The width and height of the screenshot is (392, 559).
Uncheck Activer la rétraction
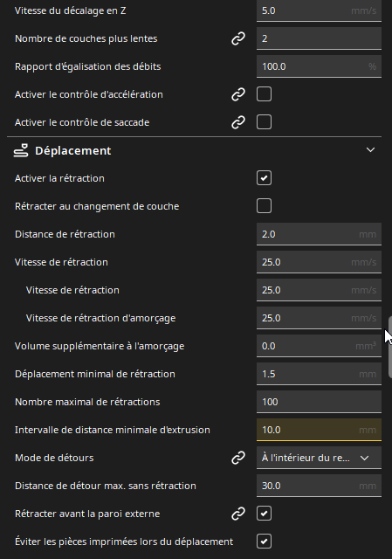pos(264,178)
